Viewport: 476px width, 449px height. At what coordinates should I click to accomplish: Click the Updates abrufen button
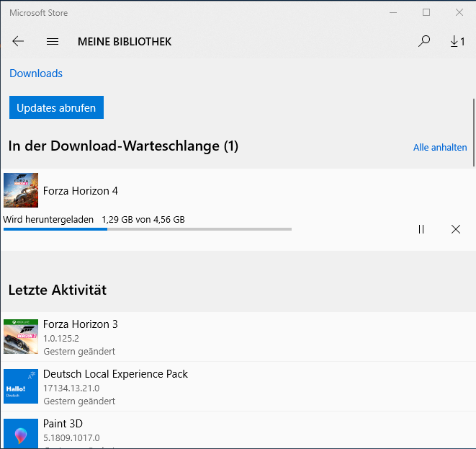point(56,107)
